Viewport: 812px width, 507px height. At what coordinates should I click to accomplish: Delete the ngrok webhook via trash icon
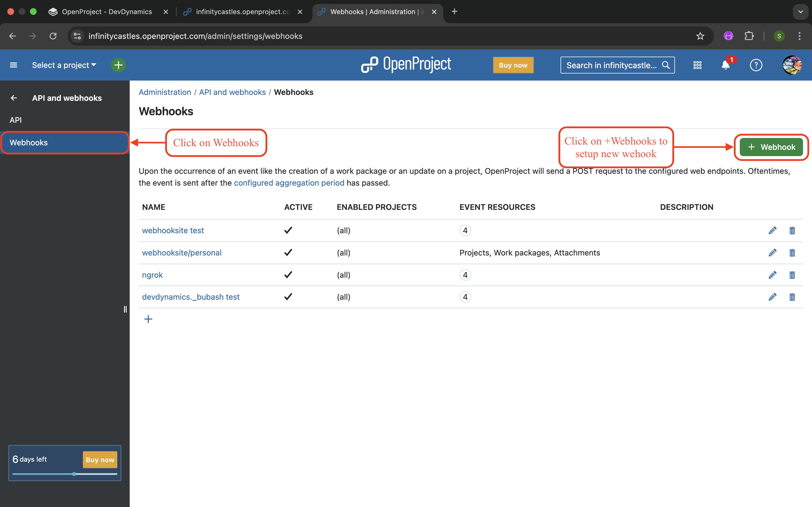792,275
